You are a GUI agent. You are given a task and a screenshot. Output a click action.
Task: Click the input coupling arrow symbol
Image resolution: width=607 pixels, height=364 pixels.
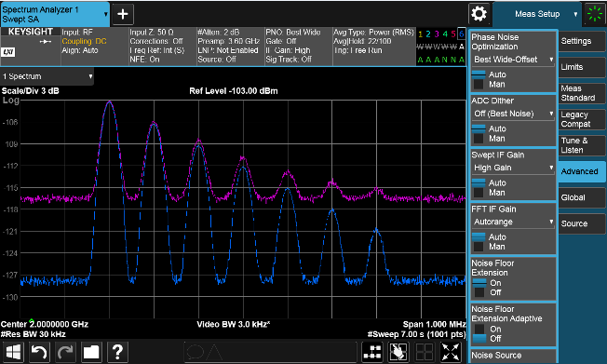pos(46,42)
